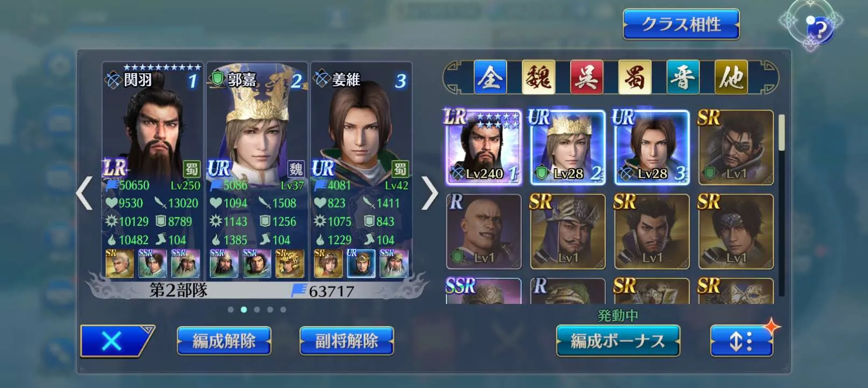Choose the R bald warrior Lv1 card
Viewport: 868px width, 388px height.
click(x=484, y=232)
